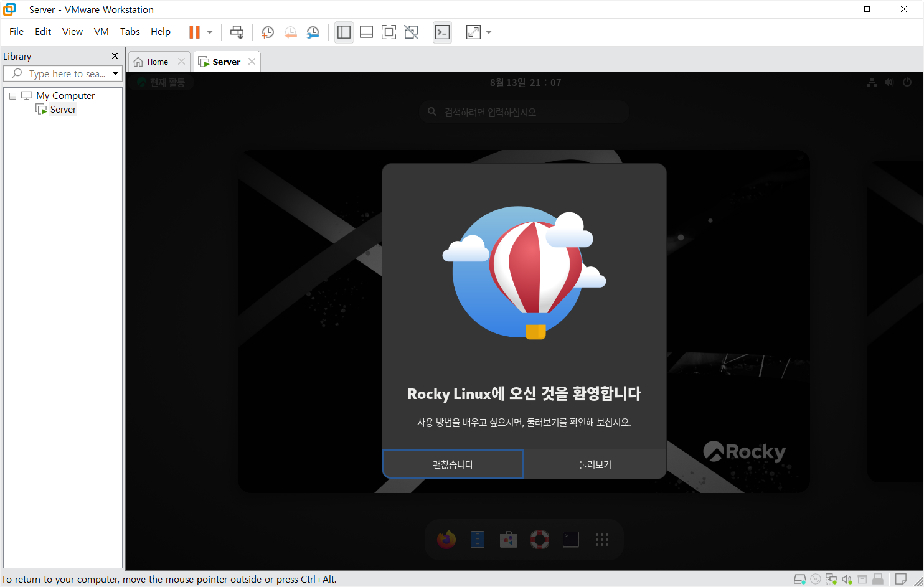924x587 pixels.
Task: Click the library search field
Action: point(62,73)
